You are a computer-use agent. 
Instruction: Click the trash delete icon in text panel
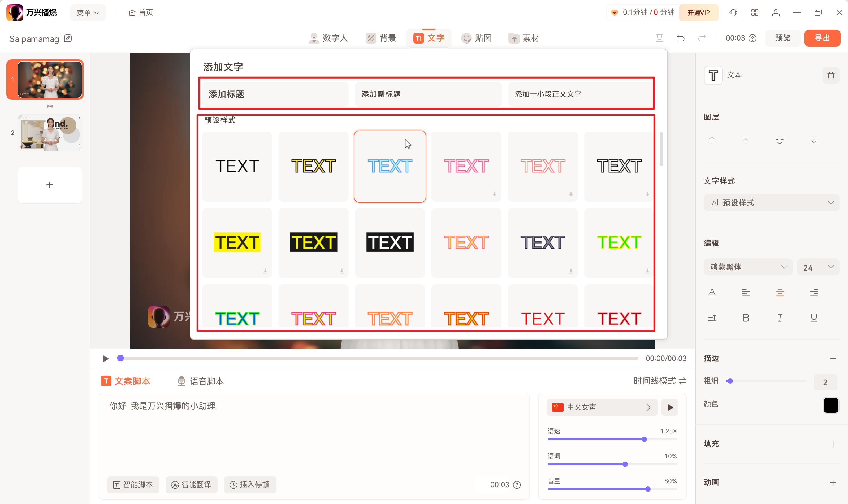(x=831, y=75)
